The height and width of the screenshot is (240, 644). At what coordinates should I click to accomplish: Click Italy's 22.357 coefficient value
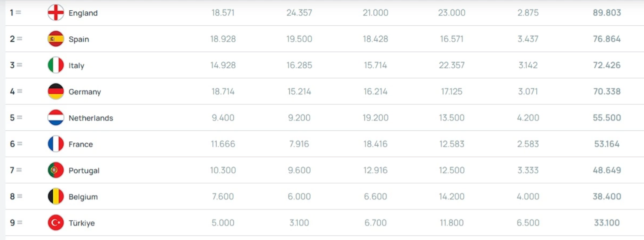(451, 65)
